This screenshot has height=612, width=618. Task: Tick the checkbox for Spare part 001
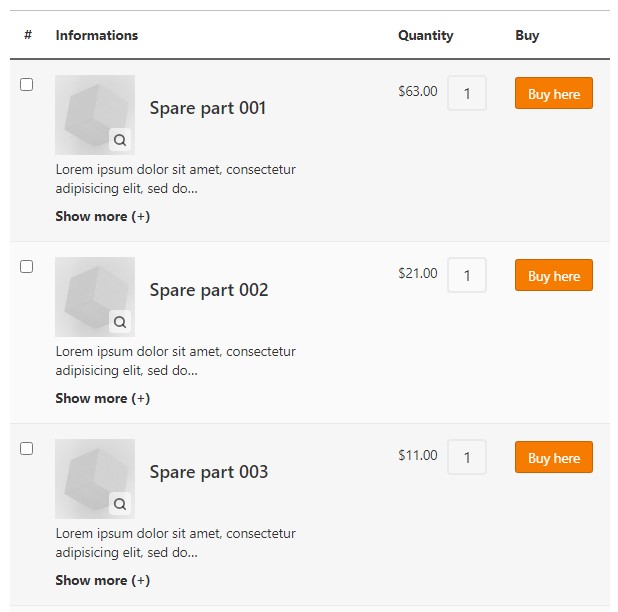26,84
